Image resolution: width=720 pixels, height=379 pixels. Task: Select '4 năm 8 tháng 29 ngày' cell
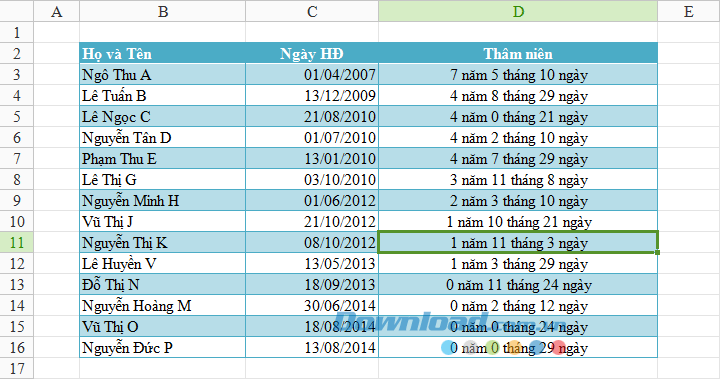pyautogui.click(x=518, y=96)
